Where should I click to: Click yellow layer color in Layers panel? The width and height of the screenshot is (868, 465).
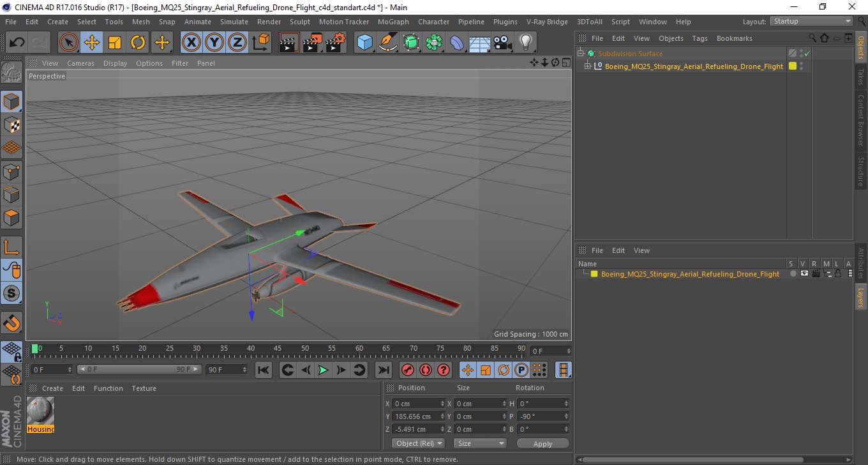pyautogui.click(x=594, y=274)
